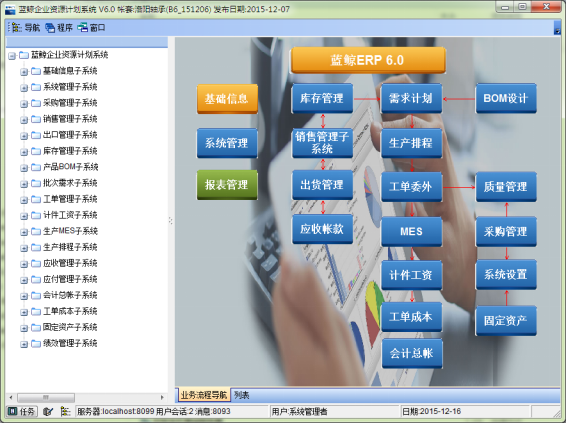Click the tree scrollbar left arrow
Screen dimensions: 566x423
coord(11,397)
